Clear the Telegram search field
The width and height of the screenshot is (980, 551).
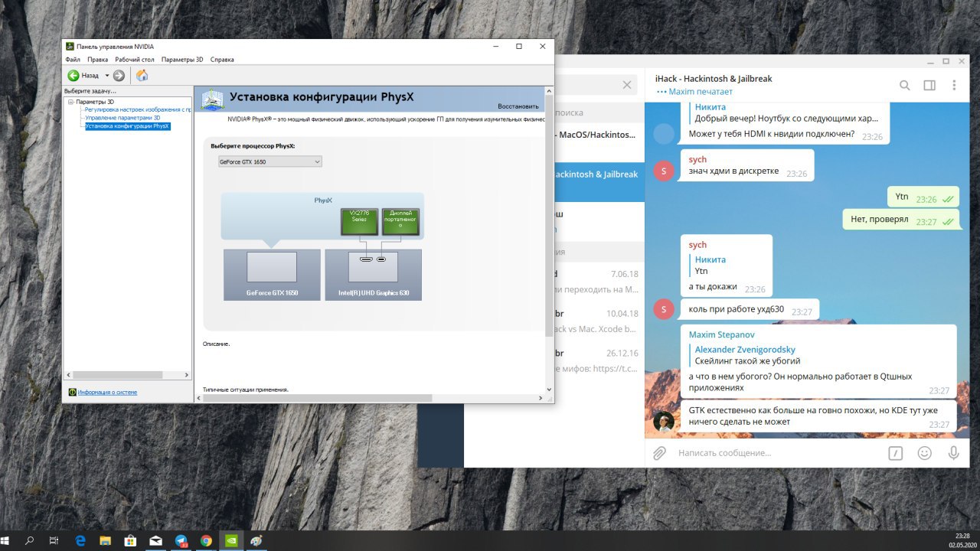click(627, 85)
